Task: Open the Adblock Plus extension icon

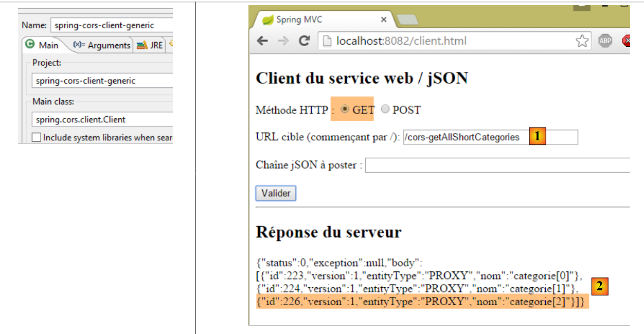Action: pyautogui.click(x=605, y=41)
